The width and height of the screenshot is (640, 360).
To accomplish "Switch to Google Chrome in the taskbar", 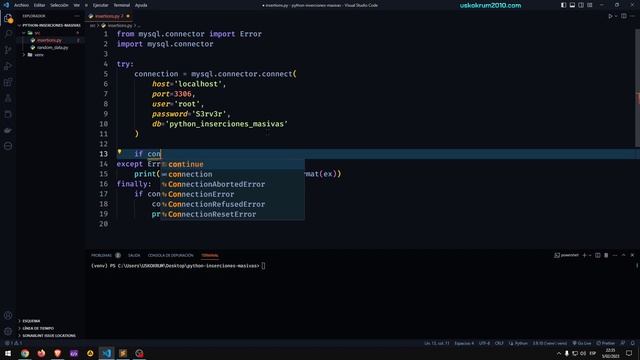I will click(25, 353).
